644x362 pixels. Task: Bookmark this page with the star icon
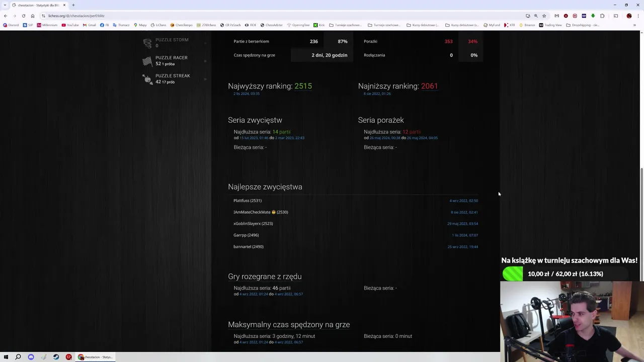click(x=544, y=16)
